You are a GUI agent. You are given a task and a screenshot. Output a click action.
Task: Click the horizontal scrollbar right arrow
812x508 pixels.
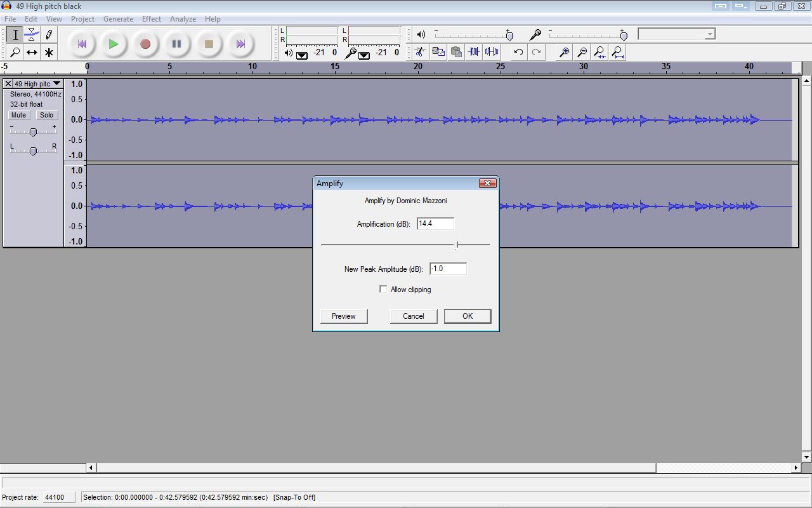point(797,468)
